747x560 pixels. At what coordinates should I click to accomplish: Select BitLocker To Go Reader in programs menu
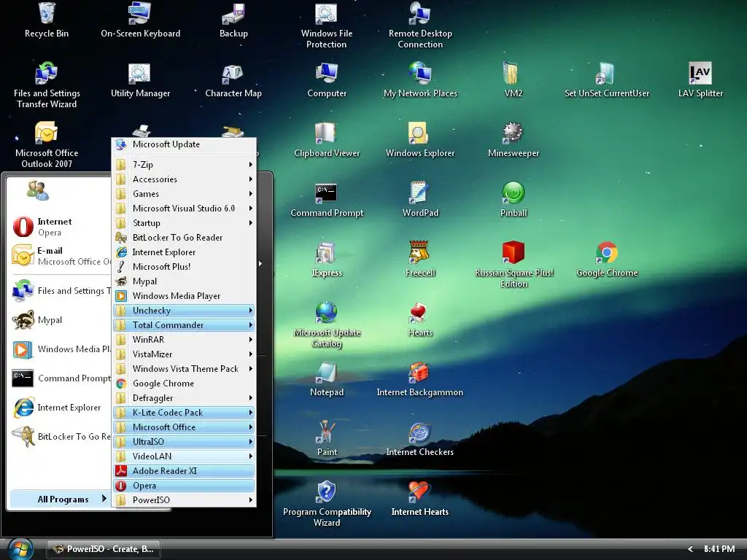click(x=184, y=237)
